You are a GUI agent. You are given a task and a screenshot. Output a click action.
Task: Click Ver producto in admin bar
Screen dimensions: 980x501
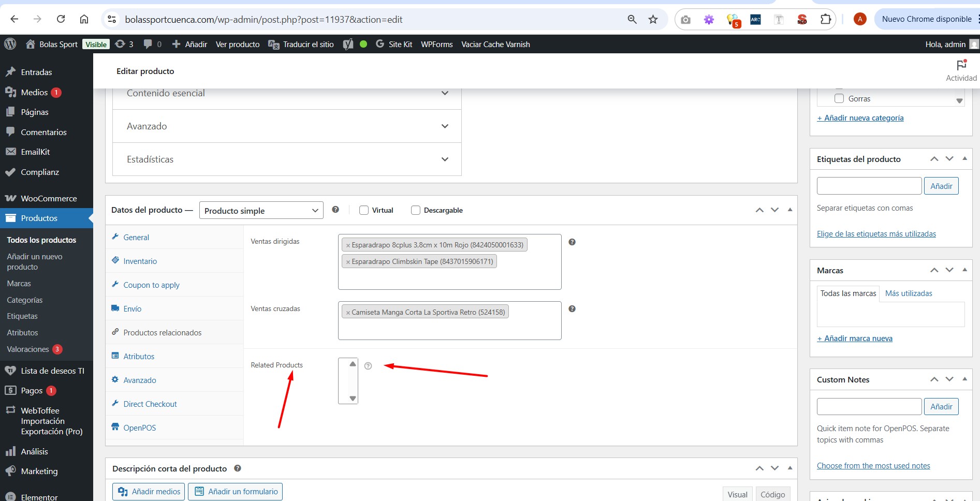[238, 44]
